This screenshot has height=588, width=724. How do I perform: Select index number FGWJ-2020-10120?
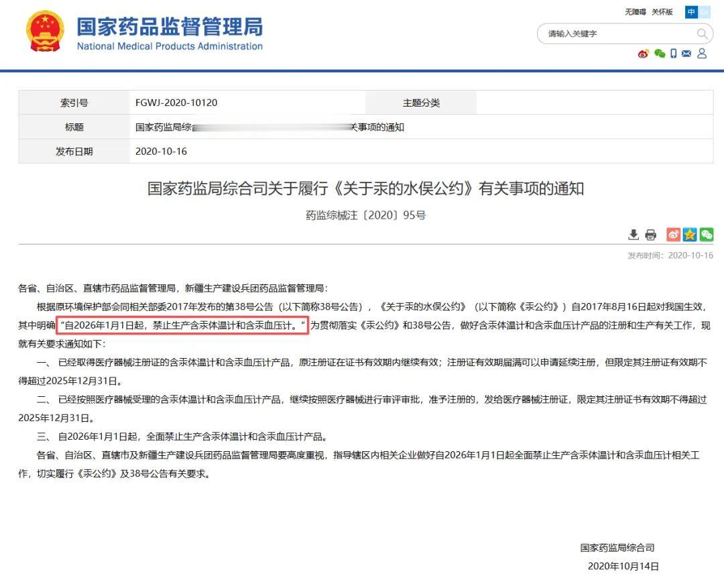pos(176,103)
